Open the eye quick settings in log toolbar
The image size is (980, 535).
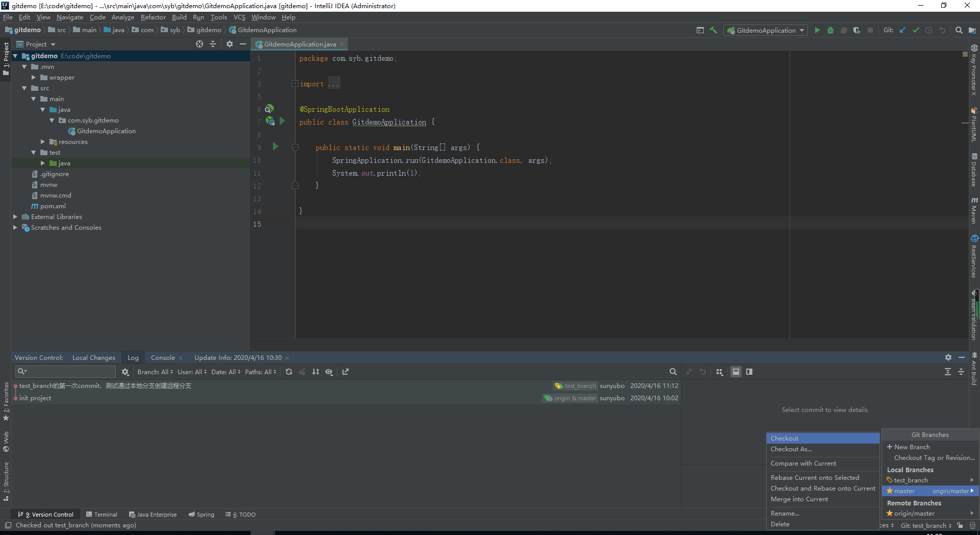(x=329, y=372)
